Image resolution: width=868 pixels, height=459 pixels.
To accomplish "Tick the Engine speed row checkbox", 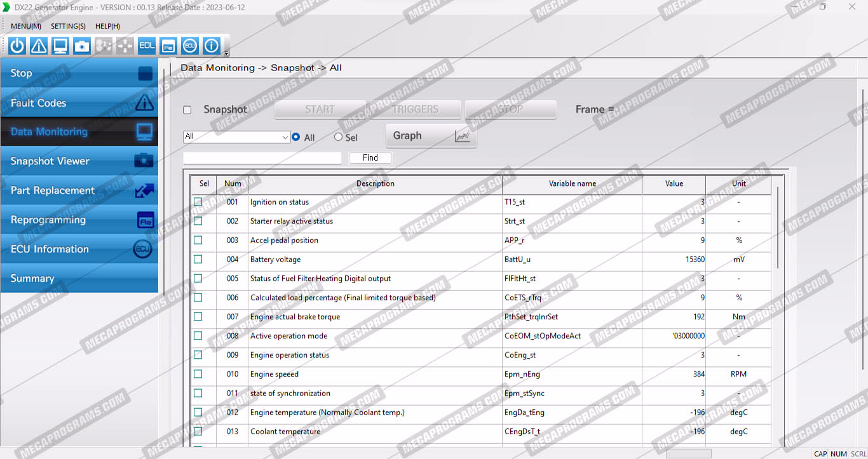I will (198, 374).
